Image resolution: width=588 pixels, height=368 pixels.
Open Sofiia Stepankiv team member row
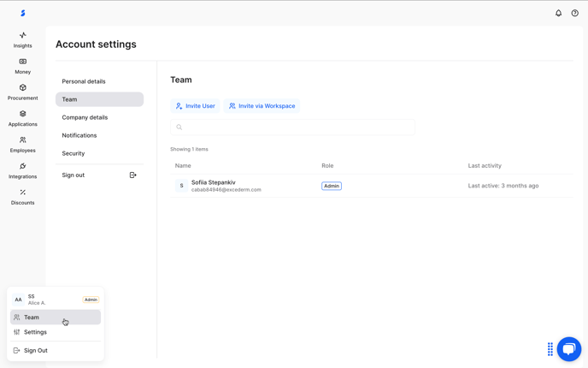point(372,186)
